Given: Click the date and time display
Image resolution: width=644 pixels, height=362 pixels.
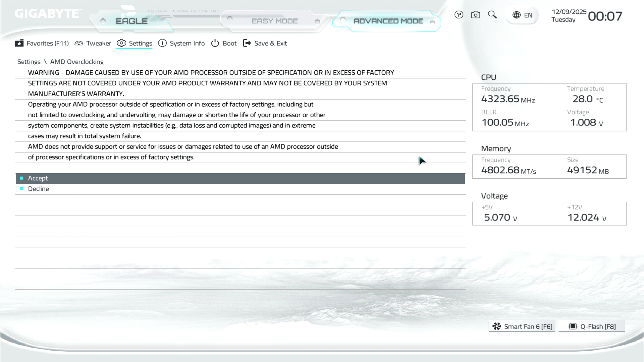Looking at the screenshot, I should click(587, 16).
